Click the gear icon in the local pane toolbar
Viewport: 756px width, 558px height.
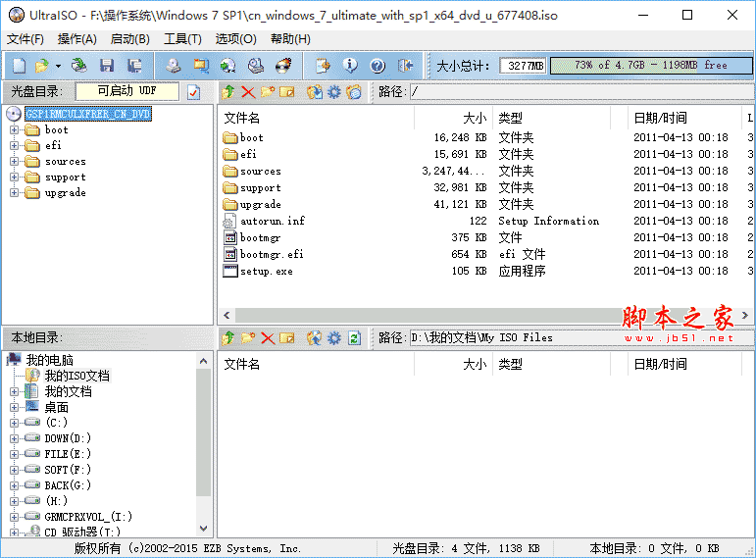(334, 338)
